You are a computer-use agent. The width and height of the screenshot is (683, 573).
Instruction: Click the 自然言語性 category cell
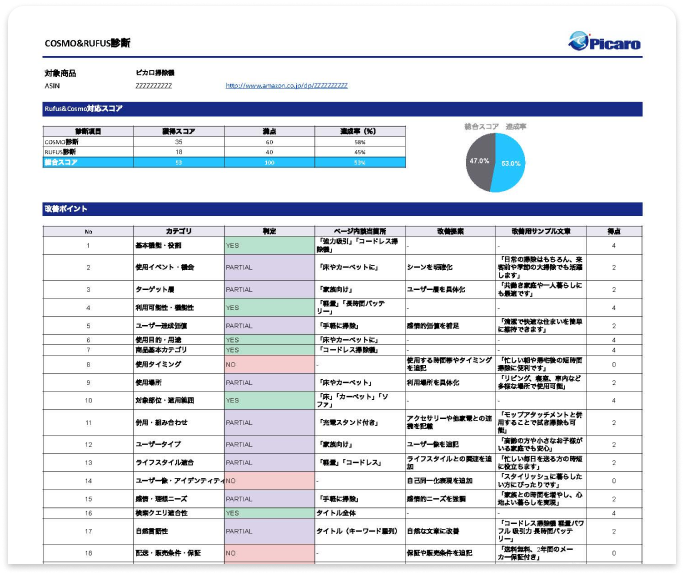[x=179, y=531]
